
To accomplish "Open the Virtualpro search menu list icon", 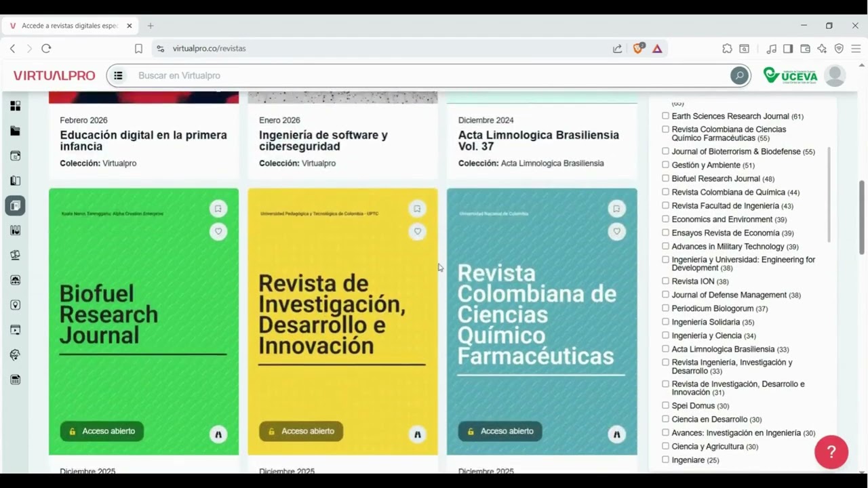I will point(118,75).
